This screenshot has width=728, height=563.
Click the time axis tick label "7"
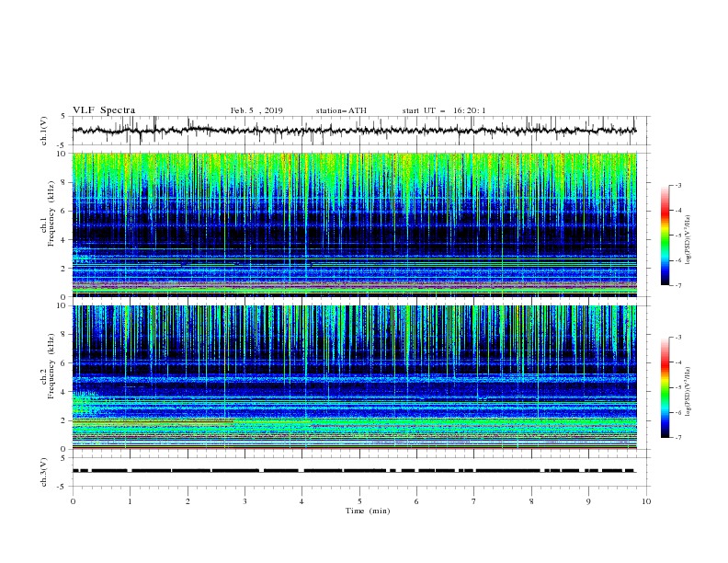pyautogui.click(x=474, y=501)
